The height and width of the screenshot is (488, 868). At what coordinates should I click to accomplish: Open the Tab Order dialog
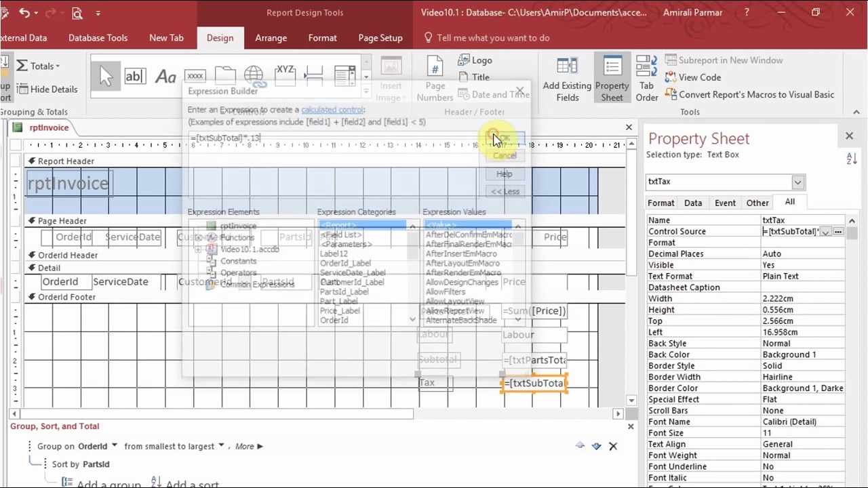tap(647, 79)
